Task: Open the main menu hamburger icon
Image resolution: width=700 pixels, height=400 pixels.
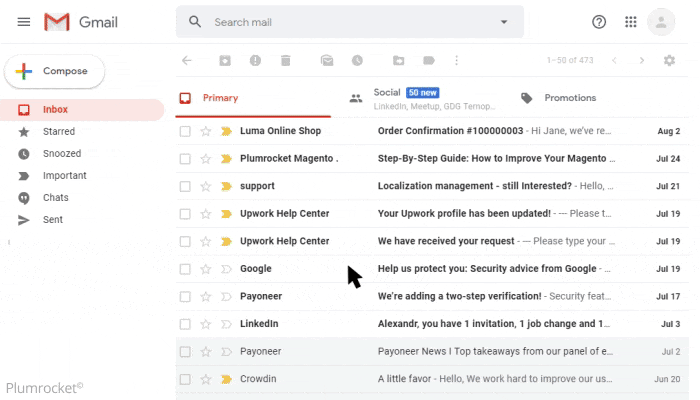Action: 24,22
